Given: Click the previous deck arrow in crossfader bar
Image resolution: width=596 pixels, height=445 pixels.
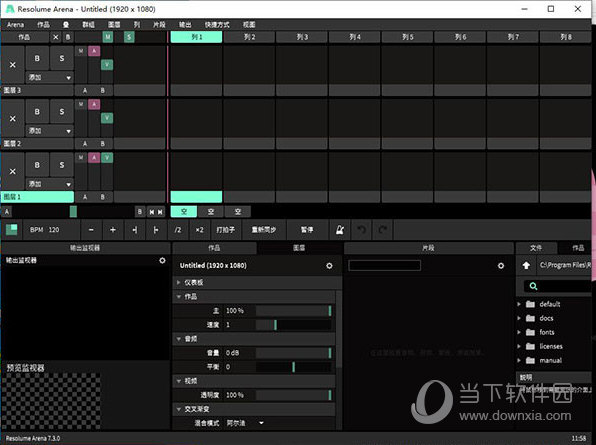Looking at the screenshot, I should coord(151,212).
